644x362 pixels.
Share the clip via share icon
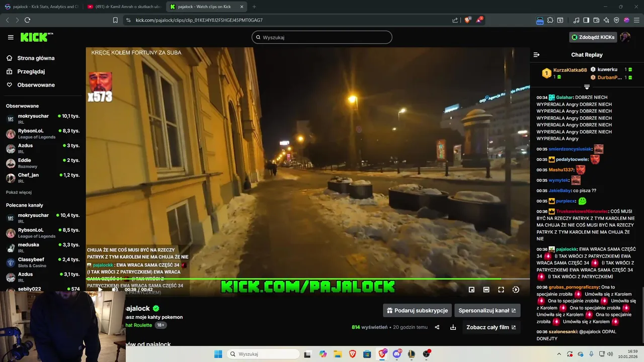click(437, 327)
